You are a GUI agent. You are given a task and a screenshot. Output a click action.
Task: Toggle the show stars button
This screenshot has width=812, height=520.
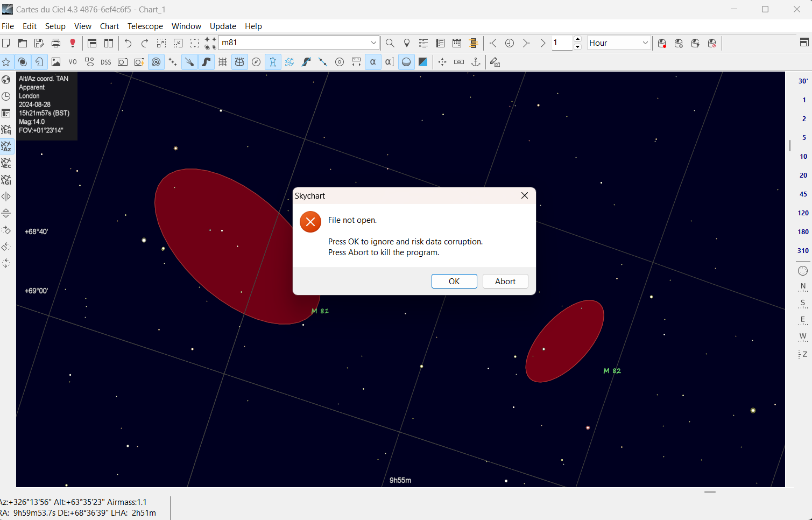[6, 62]
